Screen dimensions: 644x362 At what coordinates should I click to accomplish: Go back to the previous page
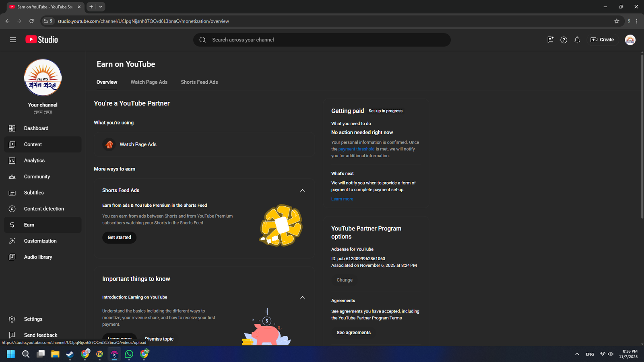tap(7, 21)
